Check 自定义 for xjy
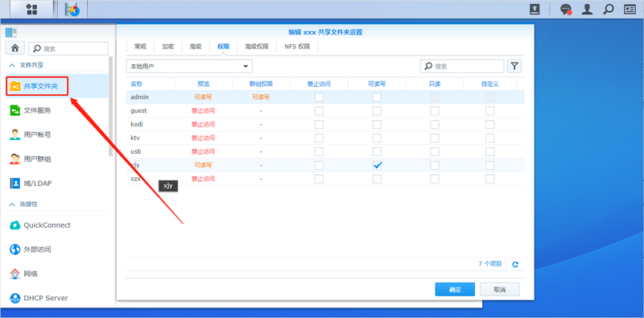The height and width of the screenshot is (318, 644). click(x=490, y=165)
